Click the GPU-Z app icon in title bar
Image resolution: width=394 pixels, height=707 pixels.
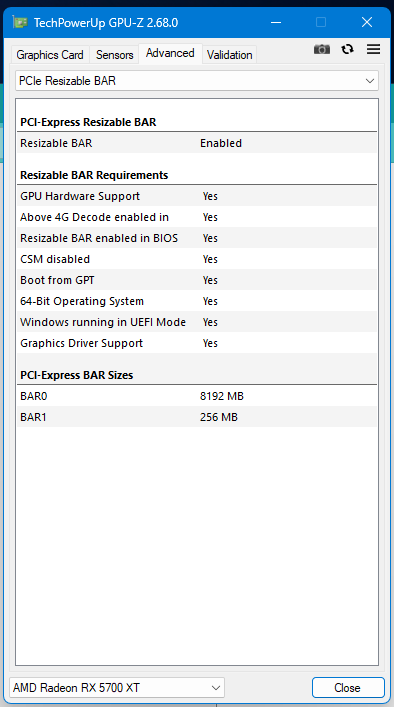pyautogui.click(x=20, y=22)
